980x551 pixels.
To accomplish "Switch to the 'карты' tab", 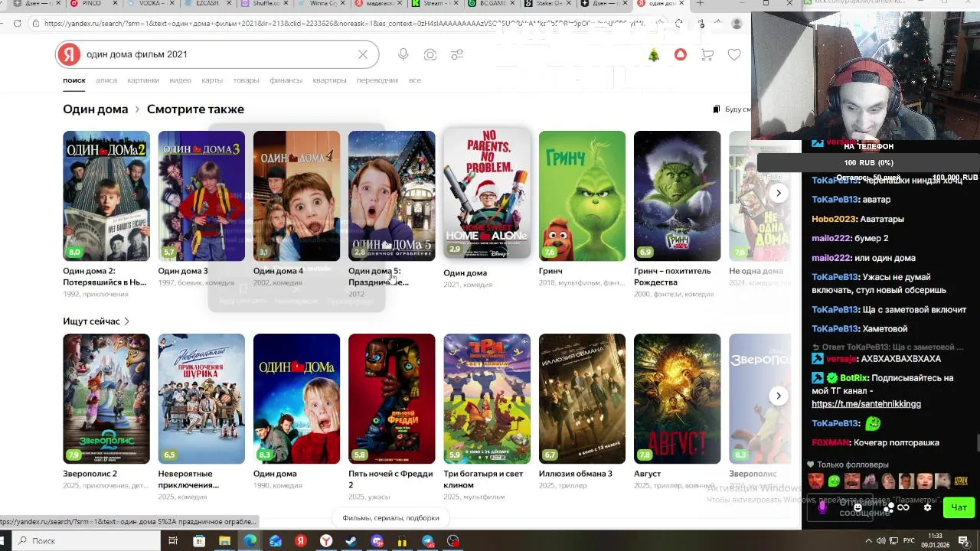I will pos(212,80).
